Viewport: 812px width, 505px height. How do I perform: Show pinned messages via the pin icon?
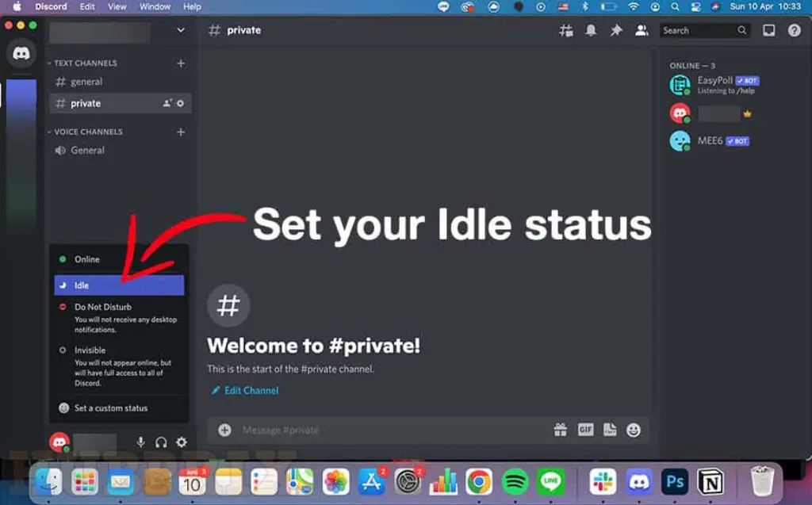[x=615, y=31]
